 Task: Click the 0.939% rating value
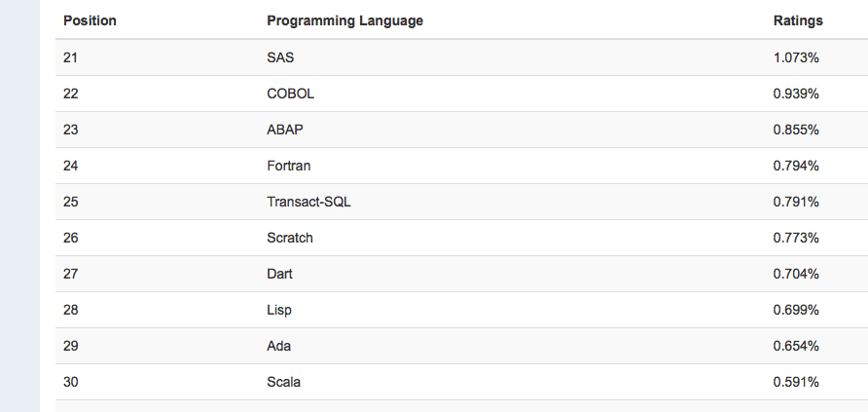[796, 94]
